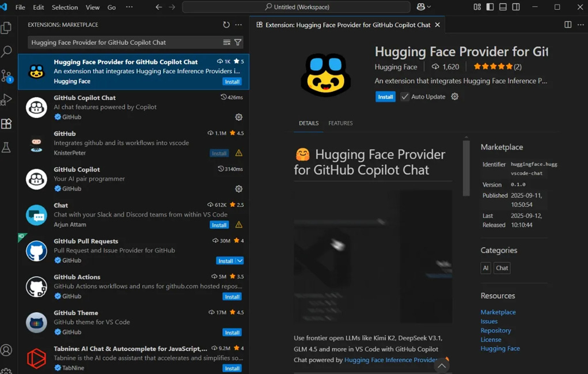This screenshot has width=588, height=374.
Task: Expand GitHub Pull Requests install dropdown arrow
Action: 240,260
